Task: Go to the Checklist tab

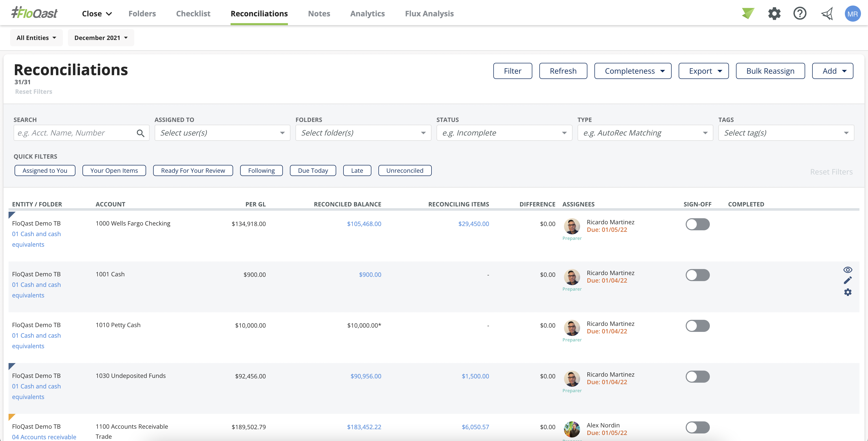Action: [x=193, y=14]
